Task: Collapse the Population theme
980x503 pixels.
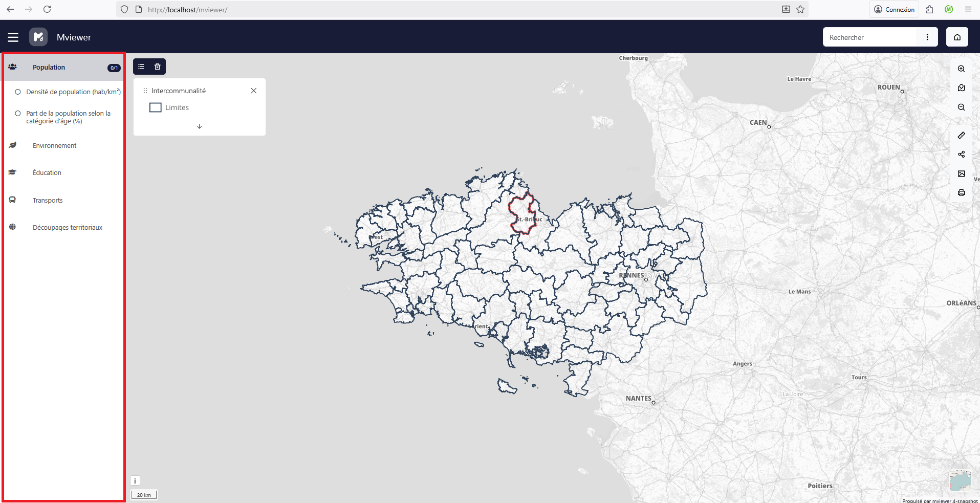Action: 63,67
